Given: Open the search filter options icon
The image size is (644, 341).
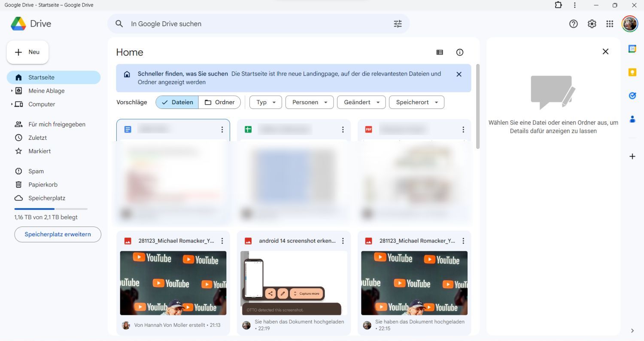Looking at the screenshot, I should click(398, 24).
